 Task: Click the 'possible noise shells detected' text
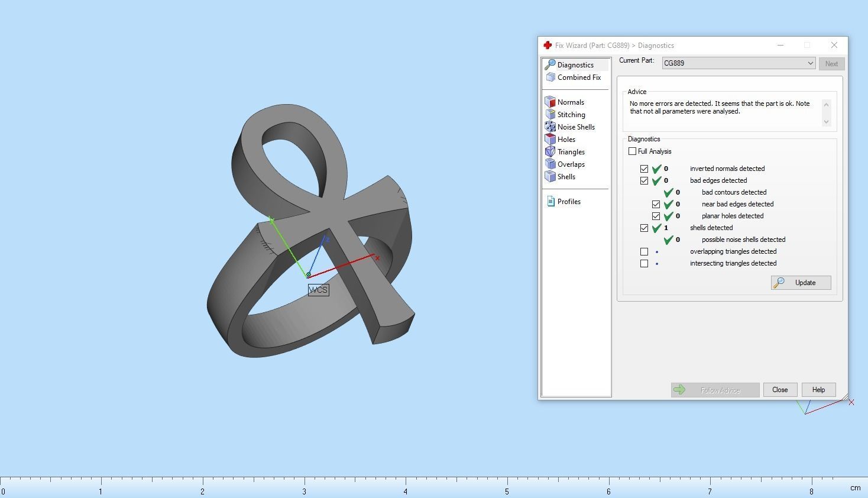click(743, 240)
